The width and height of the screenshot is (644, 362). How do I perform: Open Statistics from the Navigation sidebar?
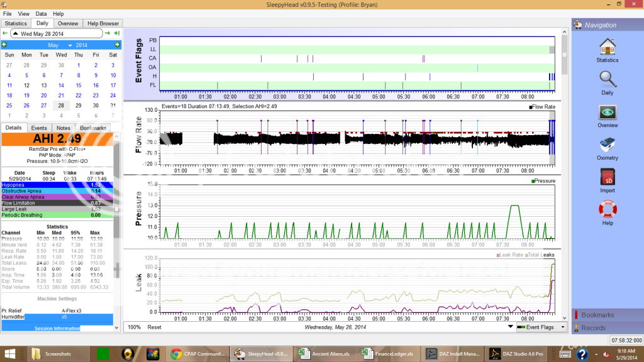(607, 49)
